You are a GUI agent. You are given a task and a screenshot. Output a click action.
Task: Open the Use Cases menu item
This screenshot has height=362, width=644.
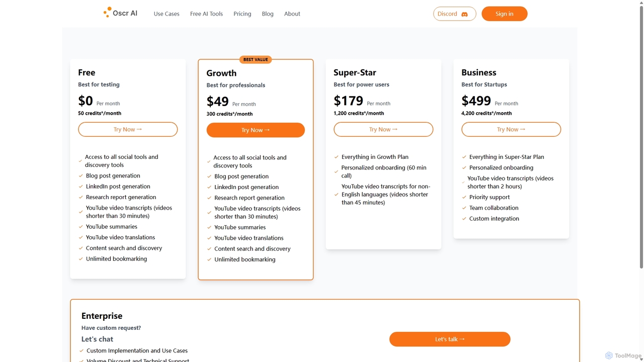(167, 14)
